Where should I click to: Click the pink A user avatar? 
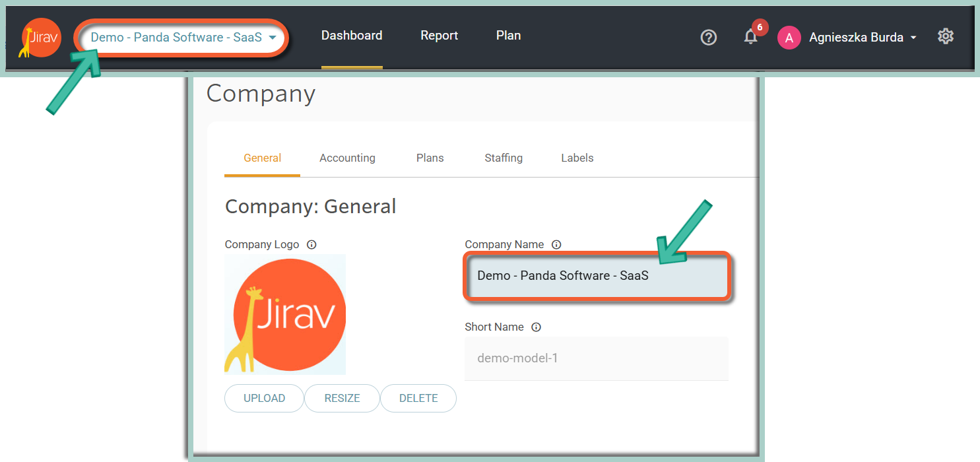point(789,38)
